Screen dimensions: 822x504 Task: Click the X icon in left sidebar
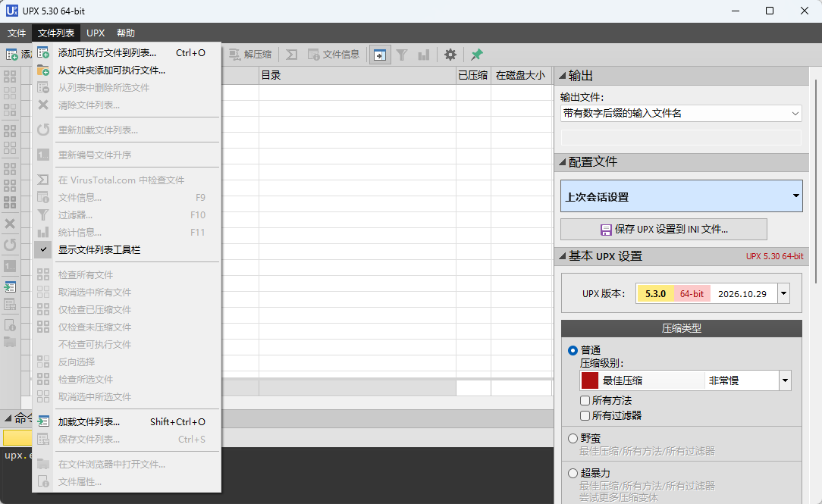(x=10, y=224)
